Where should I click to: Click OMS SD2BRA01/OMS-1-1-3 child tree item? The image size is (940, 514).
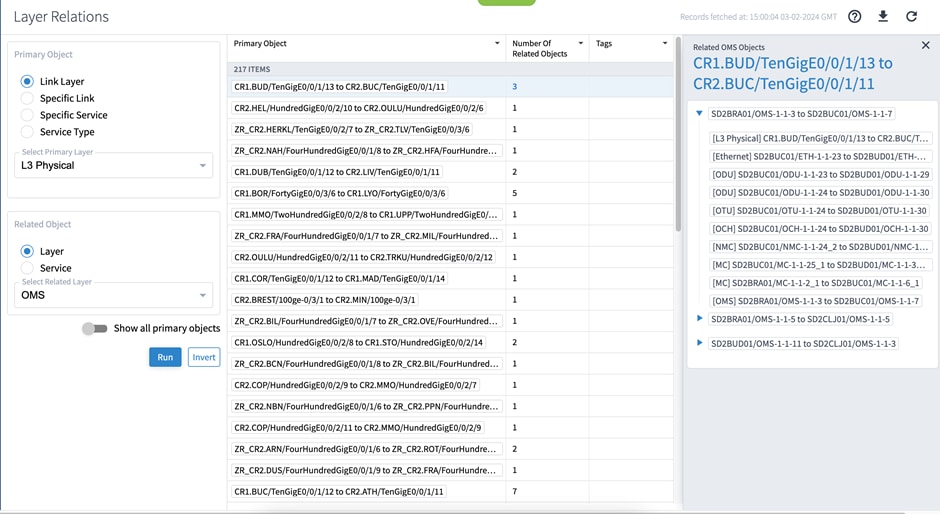[x=816, y=300]
